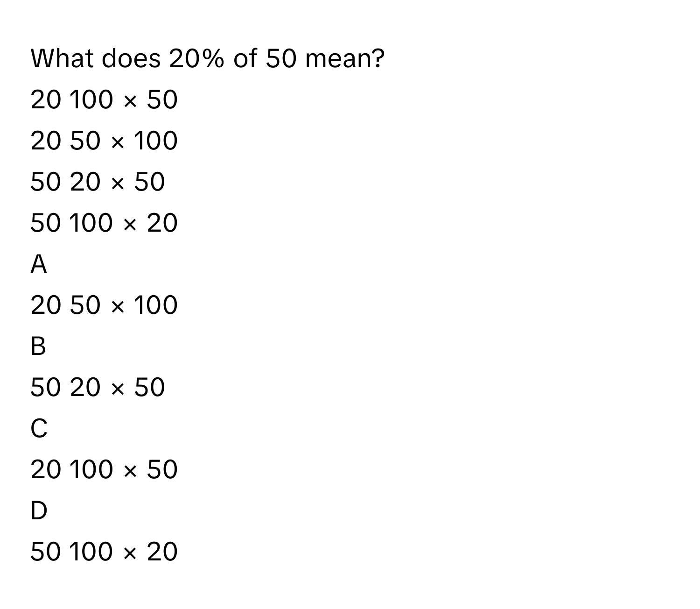Choose the "20 50 × 100" answer under A

coord(104,305)
